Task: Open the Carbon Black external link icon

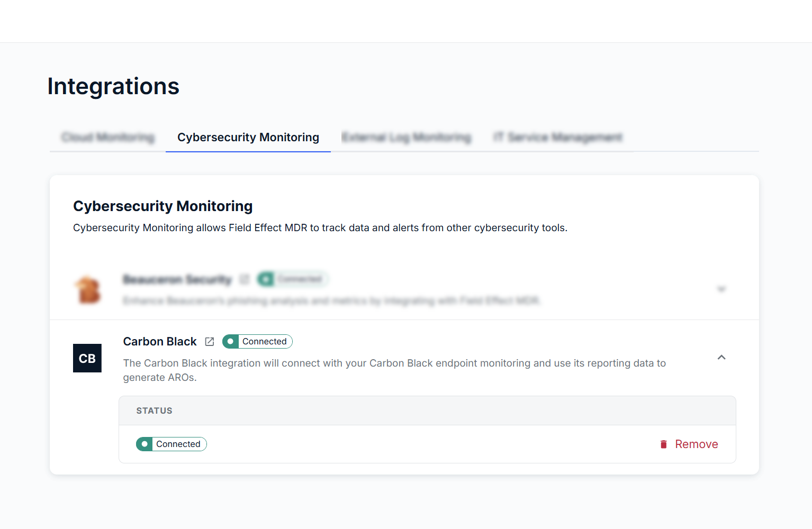Action: click(210, 342)
